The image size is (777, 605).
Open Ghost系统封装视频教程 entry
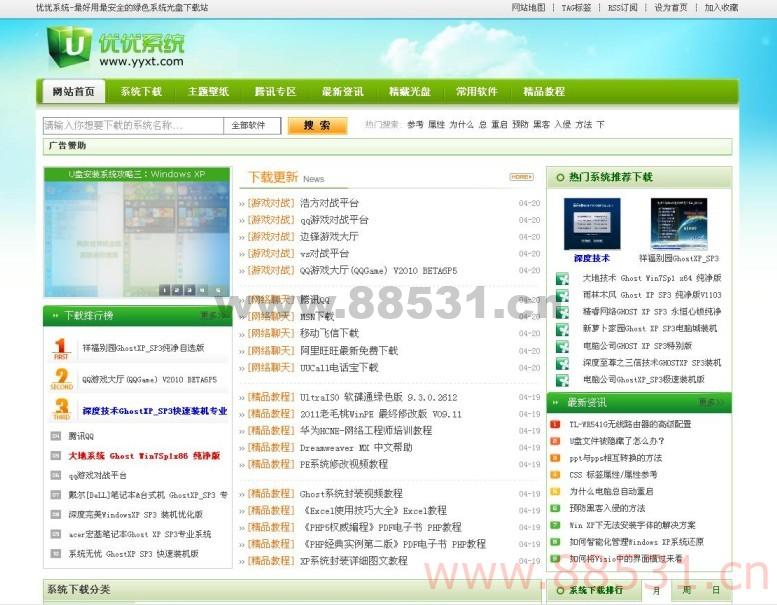point(351,494)
